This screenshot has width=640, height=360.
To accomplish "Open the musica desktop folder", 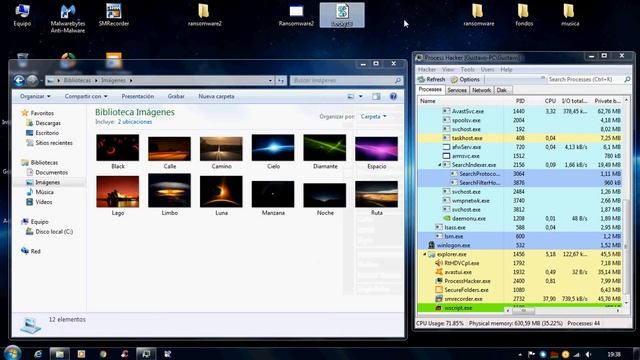I will (570, 16).
